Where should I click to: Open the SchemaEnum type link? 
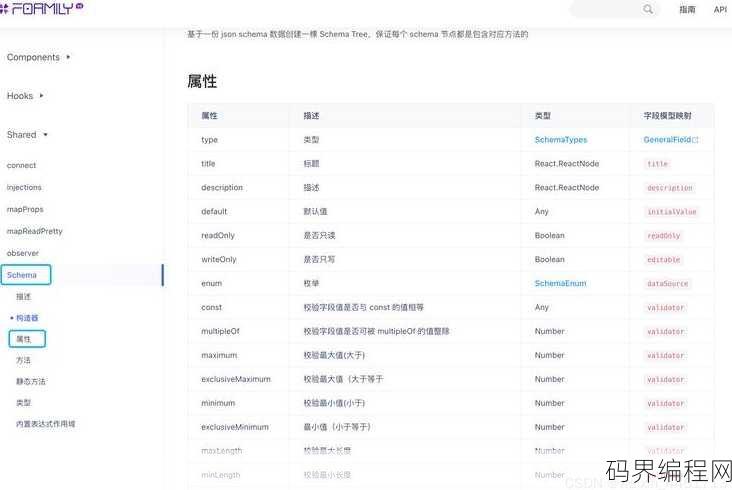[x=560, y=283]
